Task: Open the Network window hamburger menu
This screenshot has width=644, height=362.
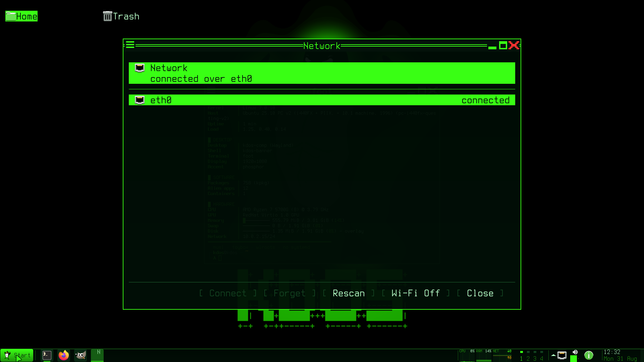Action: (x=130, y=45)
